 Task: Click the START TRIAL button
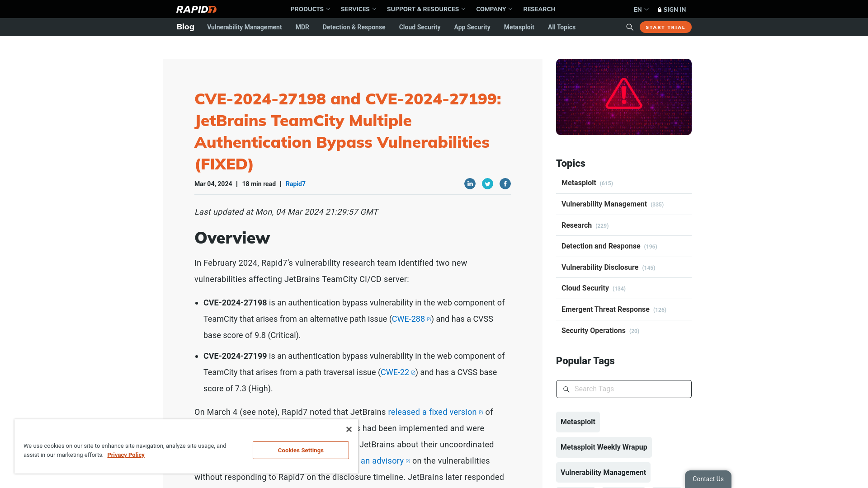[x=665, y=27]
